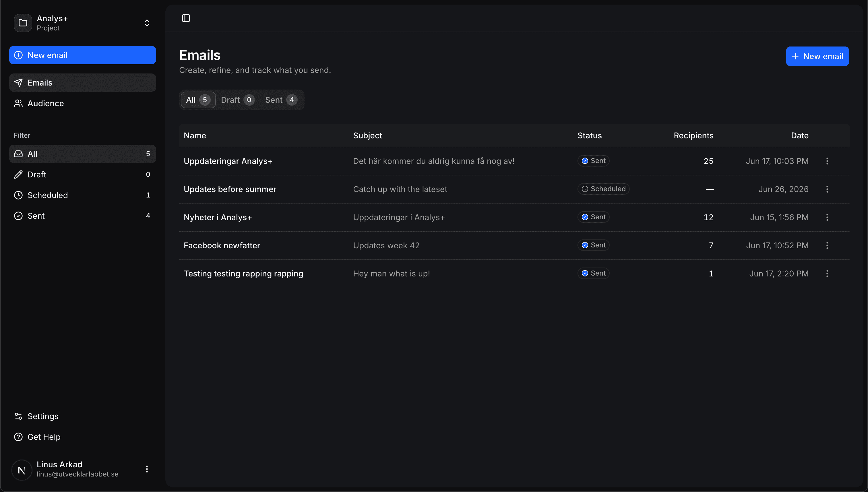Open Get Help in the sidebar
Image resolution: width=868 pixels, height=492 pixels.
coord(82,437)
